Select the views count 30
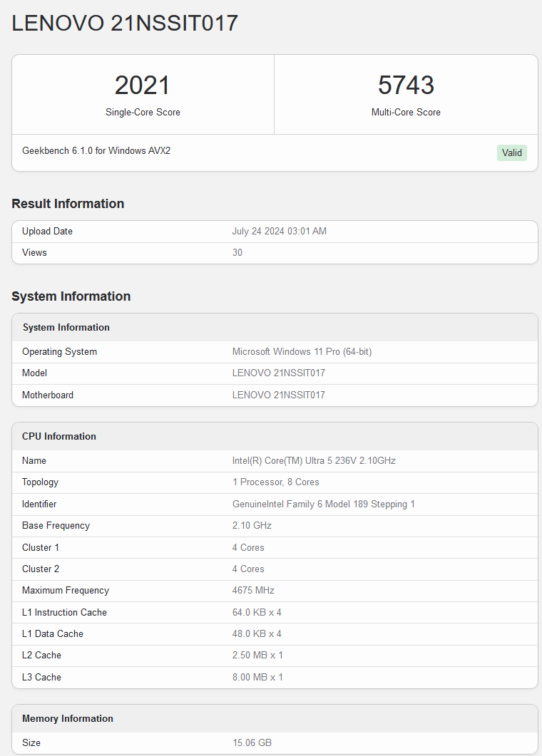This screenshot has height=756, width=542. (x=237, y=253)
